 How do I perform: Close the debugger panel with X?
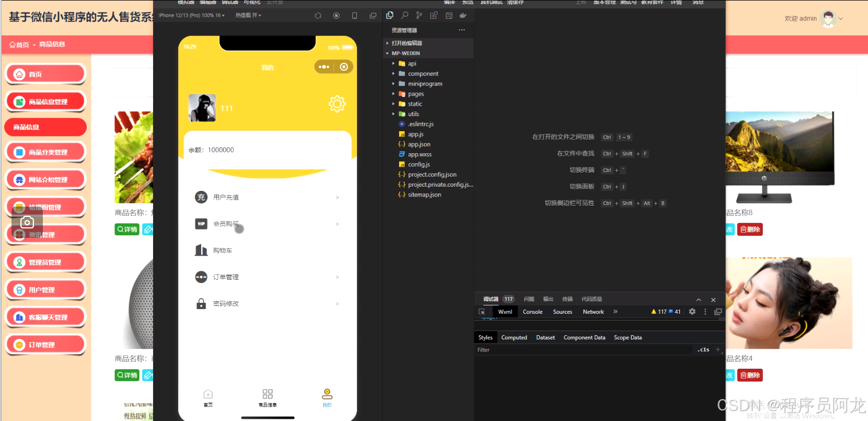(713, 300)
